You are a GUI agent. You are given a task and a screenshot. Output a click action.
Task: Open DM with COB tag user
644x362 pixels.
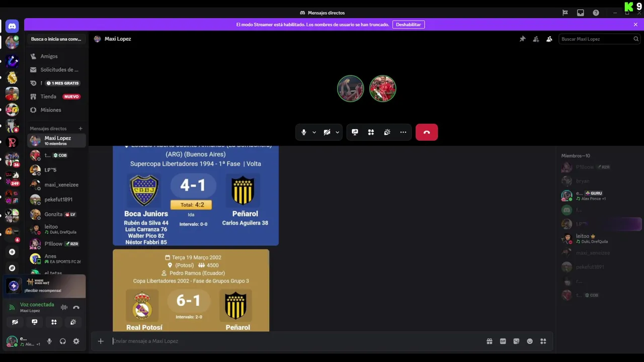(57, 155)
